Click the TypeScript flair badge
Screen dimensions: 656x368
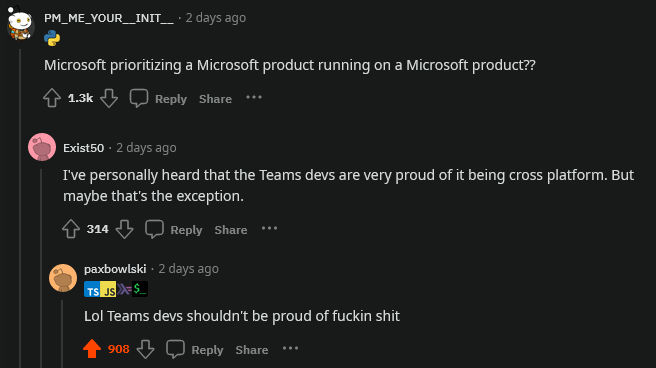(x=92, y=289)
